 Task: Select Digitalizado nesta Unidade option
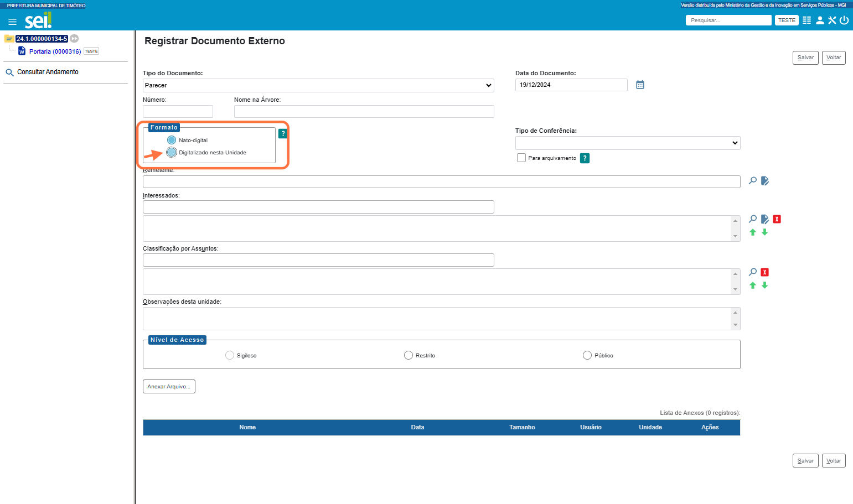pyautogui.click(x=172, y=152)
